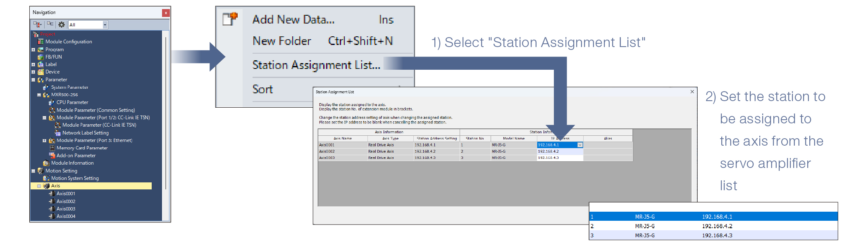The height and width of the screenshot is (248, 868).
Task: Choose Station Assignment List menu entry
Action: (x=316, y=65)
